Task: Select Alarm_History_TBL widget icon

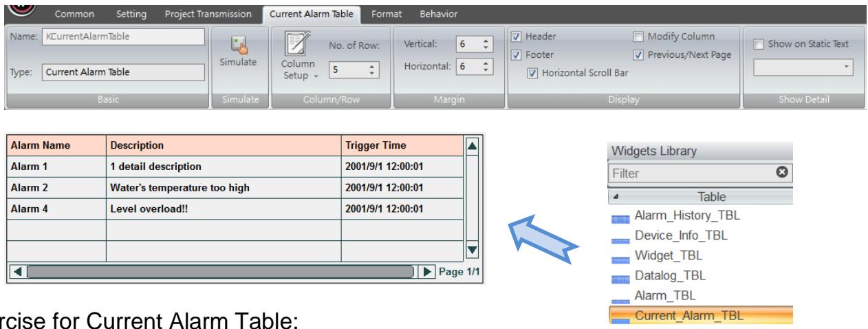Action: 619,218
